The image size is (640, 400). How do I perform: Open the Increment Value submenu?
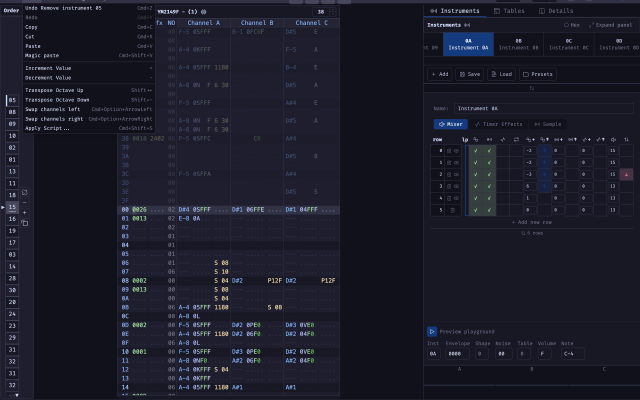tap(89, 68)
